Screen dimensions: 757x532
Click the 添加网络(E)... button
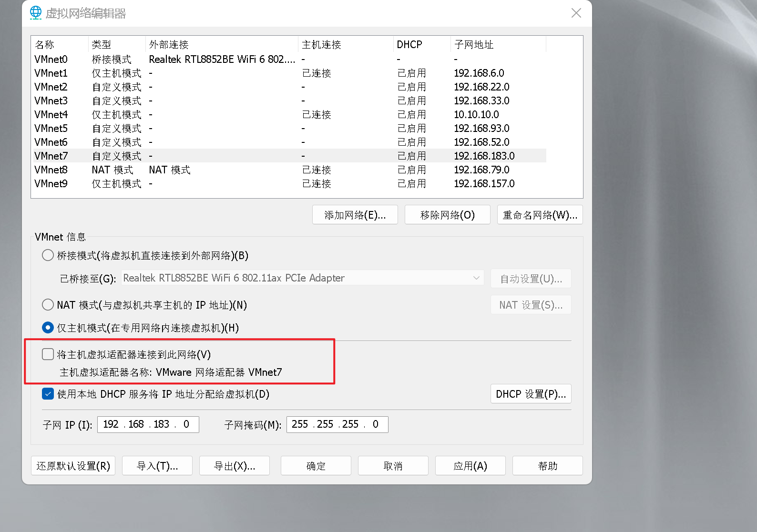tap(355, 215)
